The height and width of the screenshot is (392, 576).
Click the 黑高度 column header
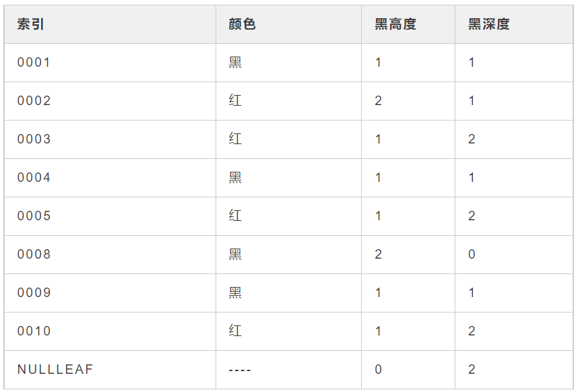pos(395,24)
